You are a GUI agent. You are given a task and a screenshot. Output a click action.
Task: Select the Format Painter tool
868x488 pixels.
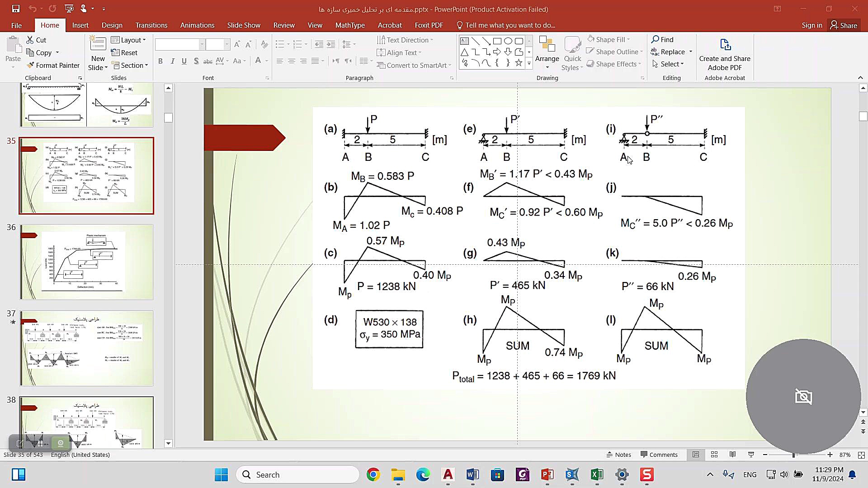(53, 65)
